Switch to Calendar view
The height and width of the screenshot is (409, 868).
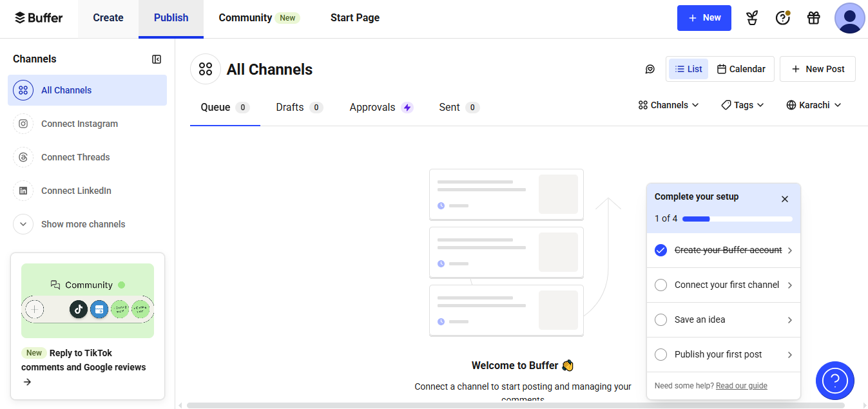pyautogui.click(x=741, y=69)
